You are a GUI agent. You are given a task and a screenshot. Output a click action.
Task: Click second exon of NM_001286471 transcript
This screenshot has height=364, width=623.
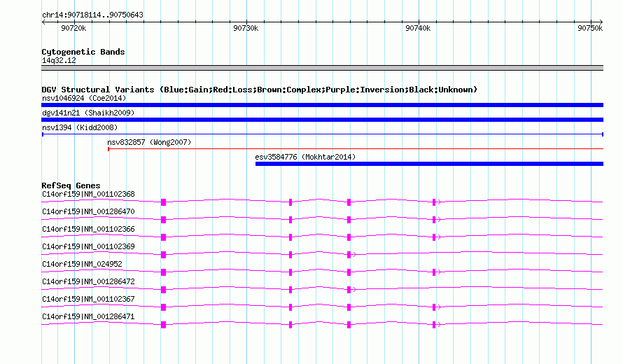click(x=290, y=325)
